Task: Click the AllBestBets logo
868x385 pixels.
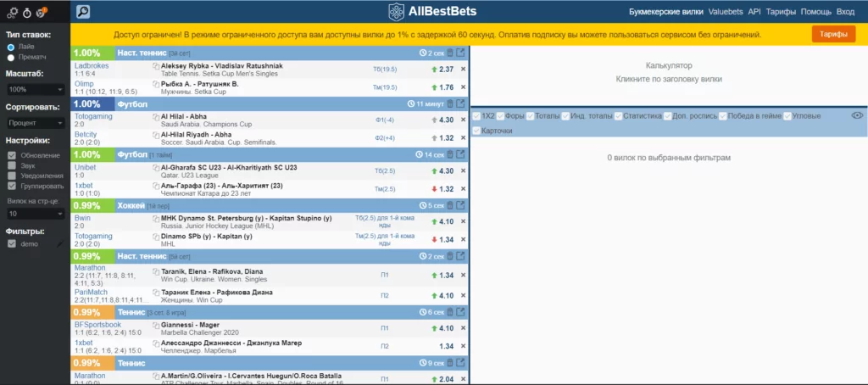Action: click(432, 11)
